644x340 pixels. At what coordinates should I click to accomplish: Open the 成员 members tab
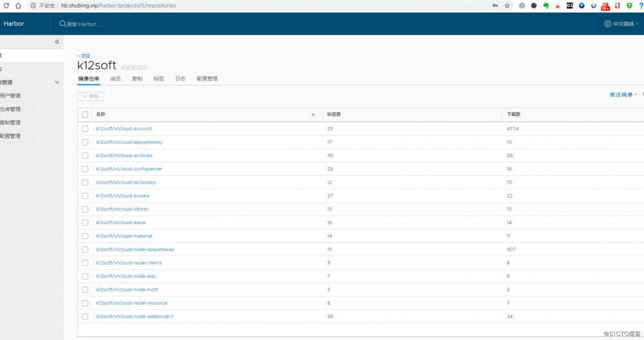(x=115, y=79)
